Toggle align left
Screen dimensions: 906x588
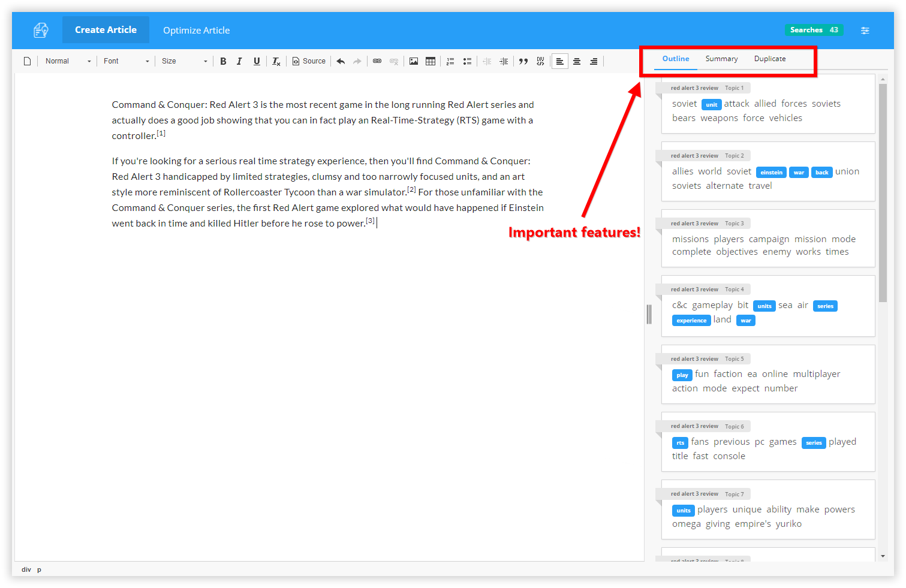[x=560, y=61]
